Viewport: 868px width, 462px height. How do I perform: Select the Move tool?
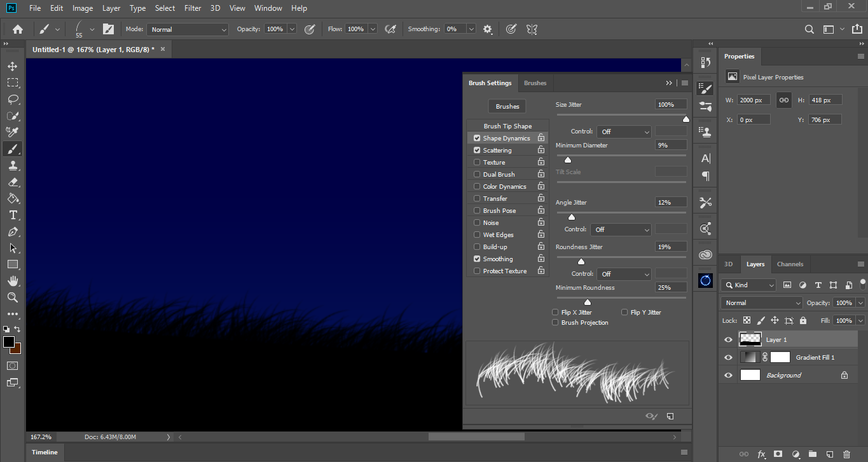(x=13, y=66)
